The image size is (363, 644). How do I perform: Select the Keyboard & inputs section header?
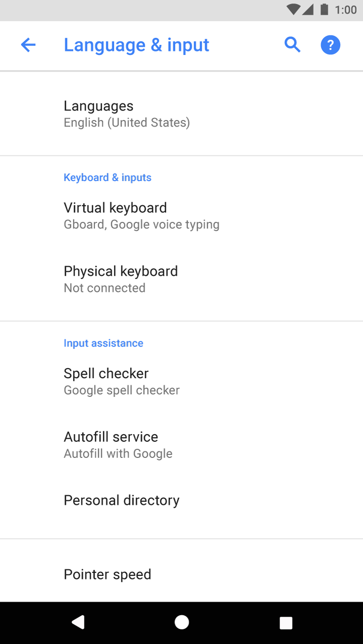(107, 177)
